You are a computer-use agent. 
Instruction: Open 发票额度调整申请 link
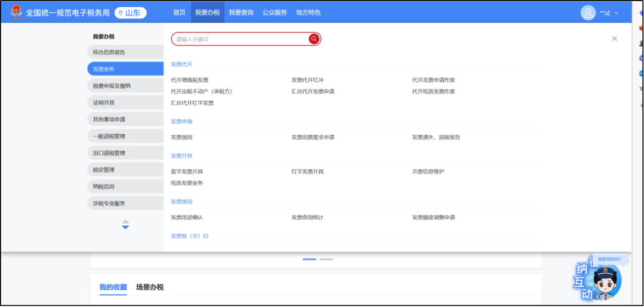[x=434, y=218]
